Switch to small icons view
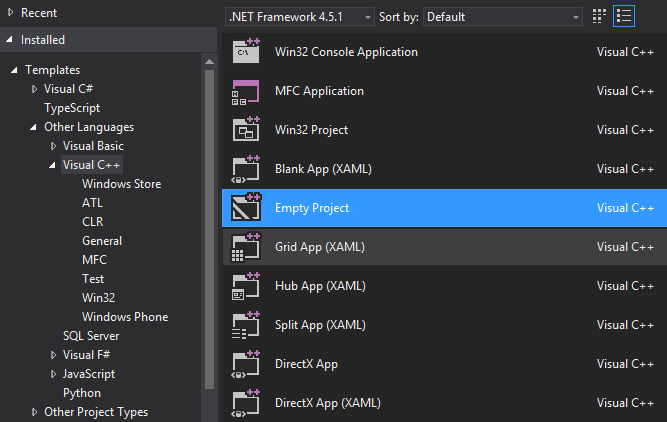The width and height of the screenshot is (667, 422). [600, 17]
